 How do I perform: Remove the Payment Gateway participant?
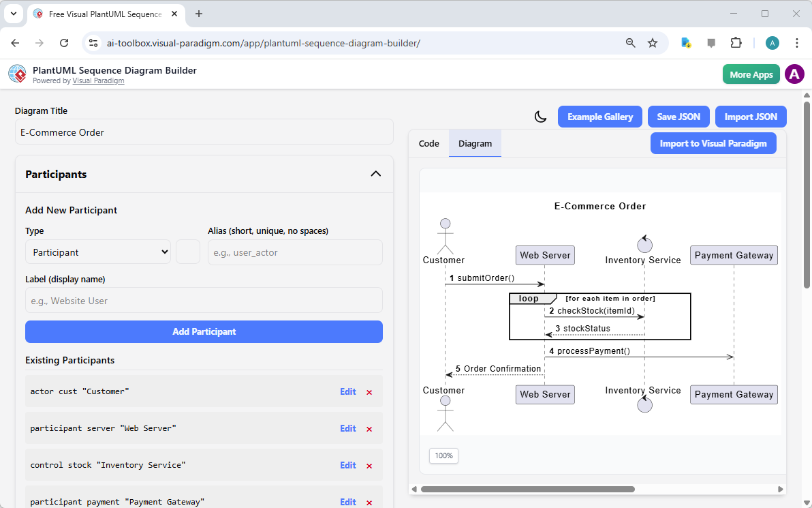[x=369, y=502]
